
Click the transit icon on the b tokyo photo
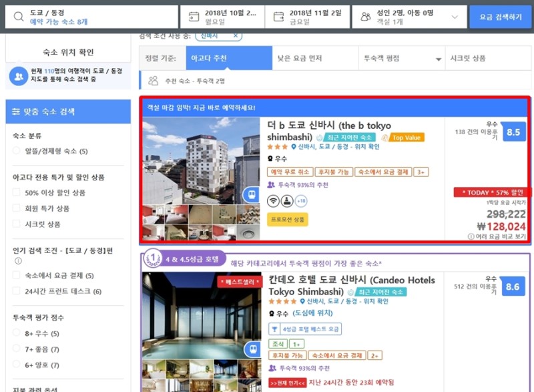(x=252, y=194)
